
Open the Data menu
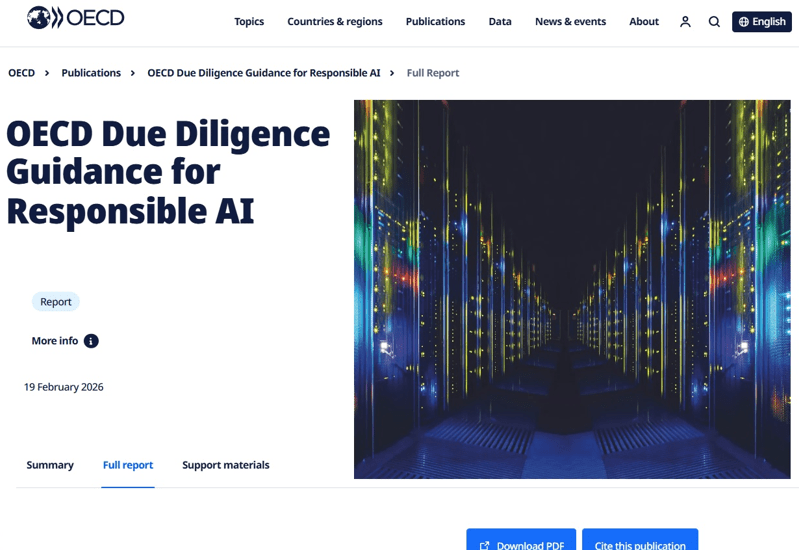click(x=500, y=21)
